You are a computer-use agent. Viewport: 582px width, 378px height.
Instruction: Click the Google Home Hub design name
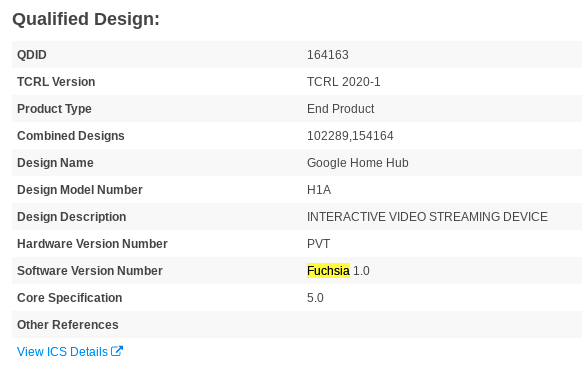[358, 163]
